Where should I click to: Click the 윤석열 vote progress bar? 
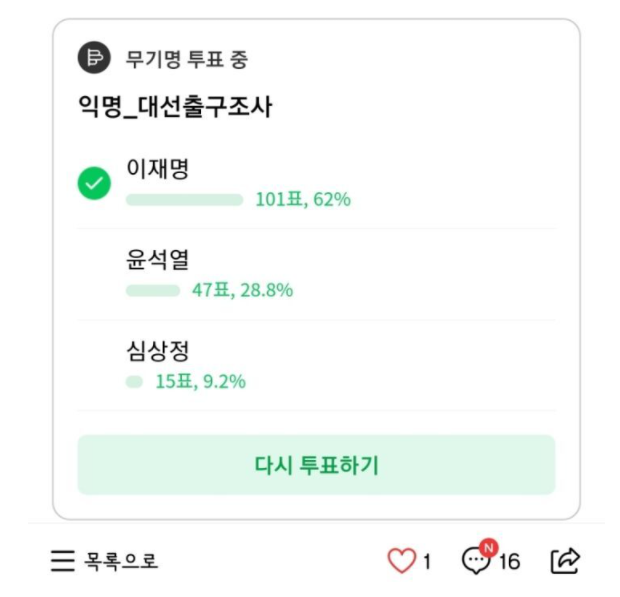152,291
